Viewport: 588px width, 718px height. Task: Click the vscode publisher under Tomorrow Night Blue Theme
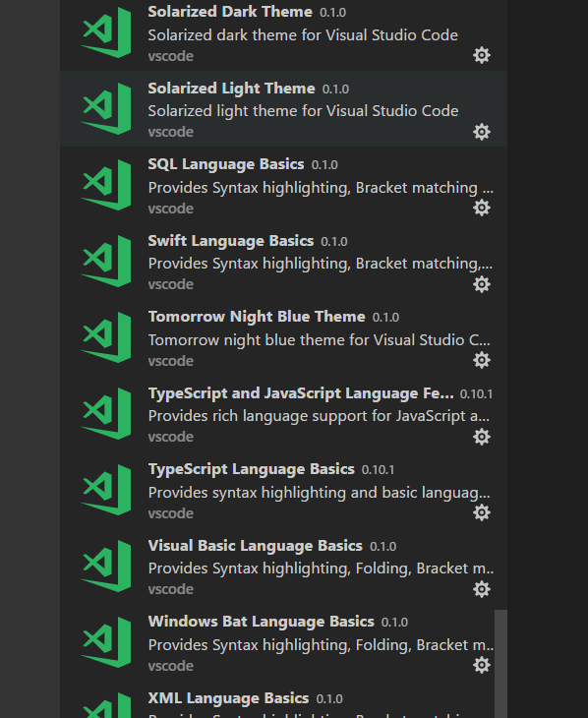(x=170, y=361)
